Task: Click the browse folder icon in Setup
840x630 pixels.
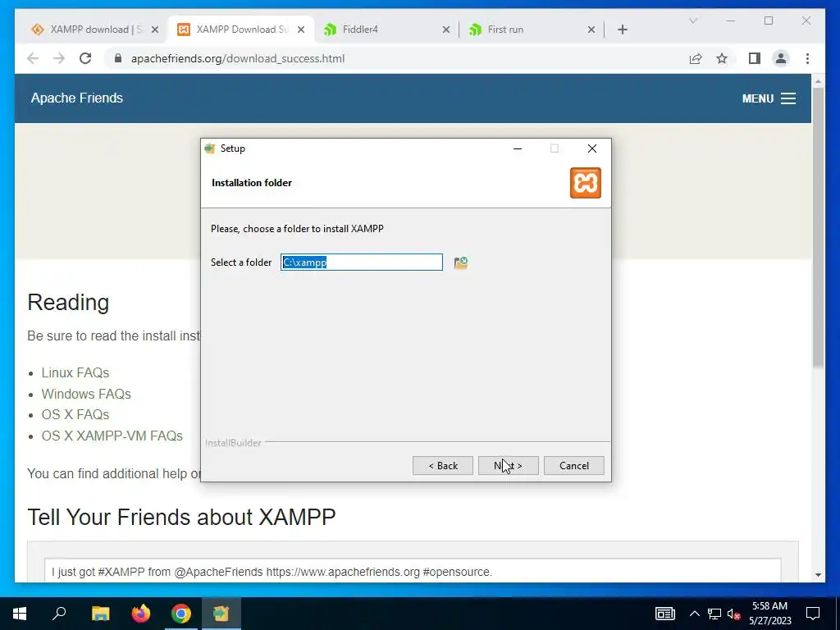Action: tap(461, 262)
